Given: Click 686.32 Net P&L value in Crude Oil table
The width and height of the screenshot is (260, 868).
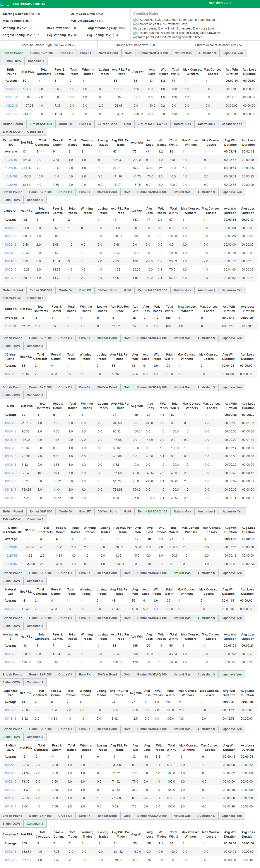Looking at the screenshot, I should coord(26,236).
